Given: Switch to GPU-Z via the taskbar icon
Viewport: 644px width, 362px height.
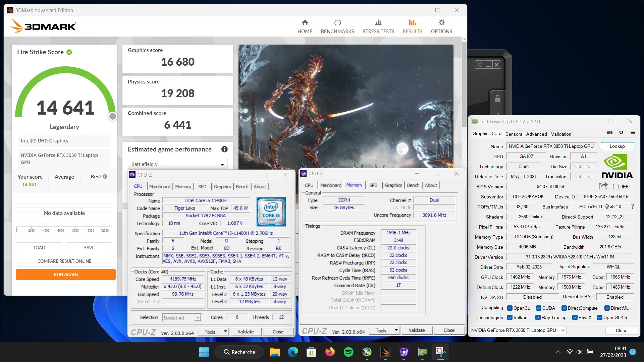Looking at the screenshot, I should (x=422, y=352).
